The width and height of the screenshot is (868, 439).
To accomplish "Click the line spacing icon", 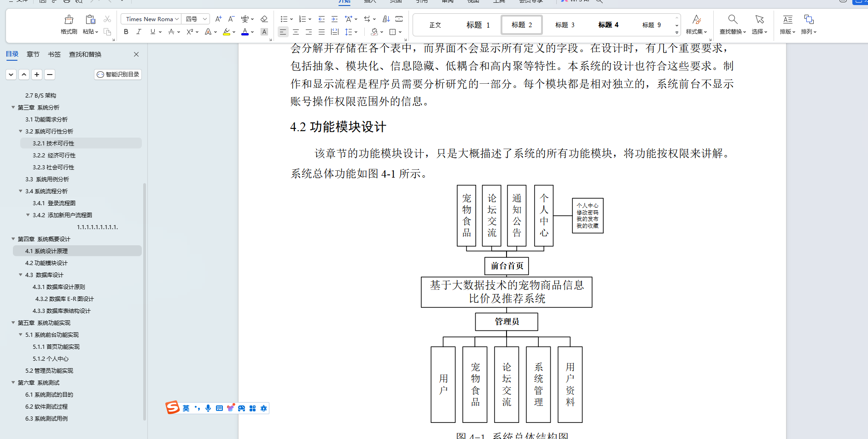I will (x=349, y=32).
